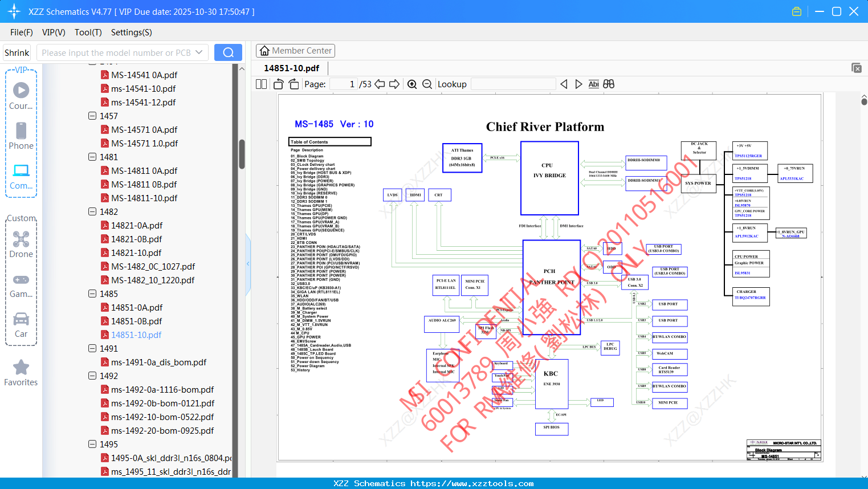Open ms-1491-0a_dis_bom.pdf file
This screenshot has height=489, width=868.
point(159,362)
